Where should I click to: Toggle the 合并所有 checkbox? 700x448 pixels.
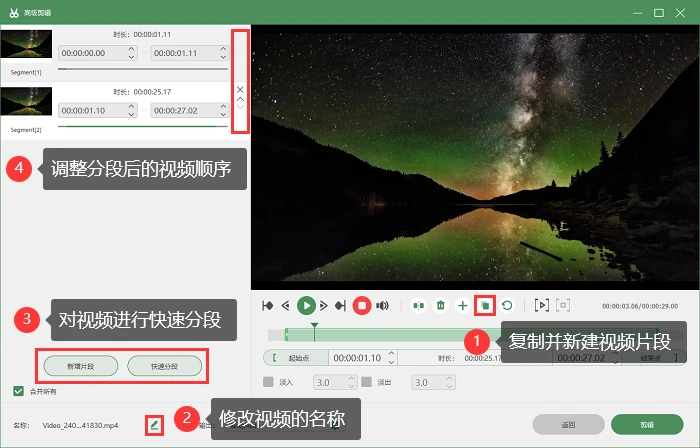tap(18, 391)
